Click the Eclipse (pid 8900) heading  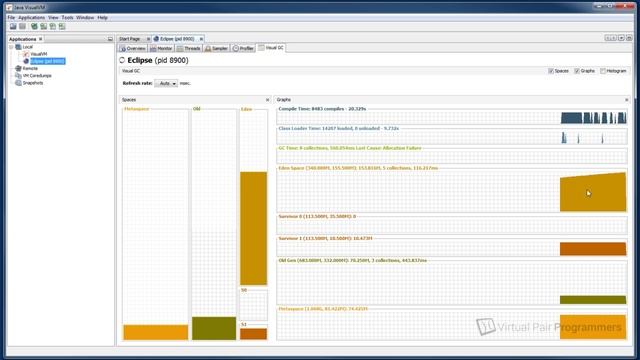coord(158,60)
